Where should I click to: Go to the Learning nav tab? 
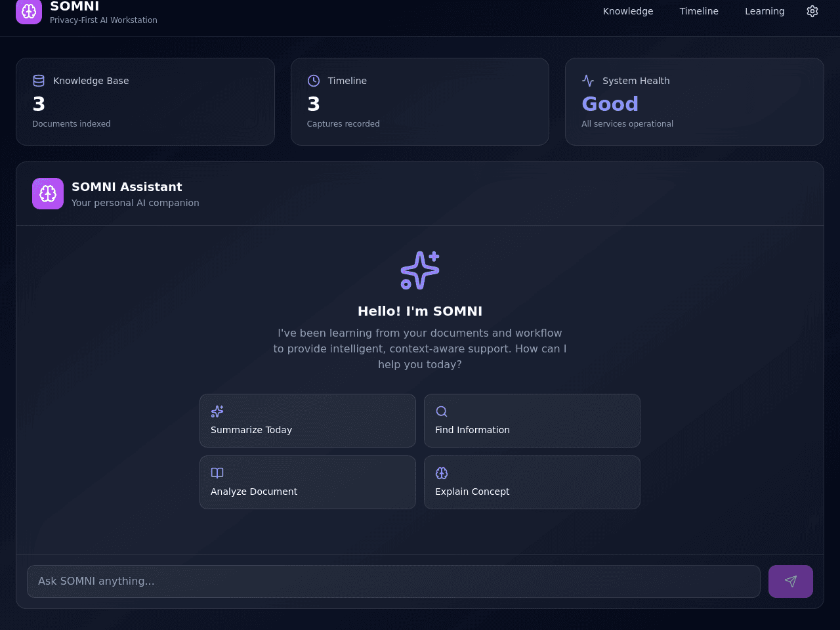[x=765, y=11]
